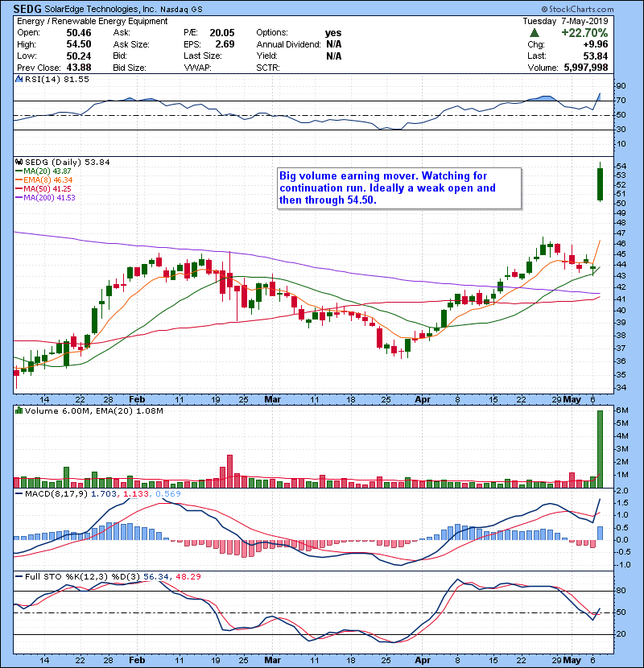Screen dimensions: 644x668
Task: Click the candlestick icon beside SEDG (Daily)
Action: (19, 163)
